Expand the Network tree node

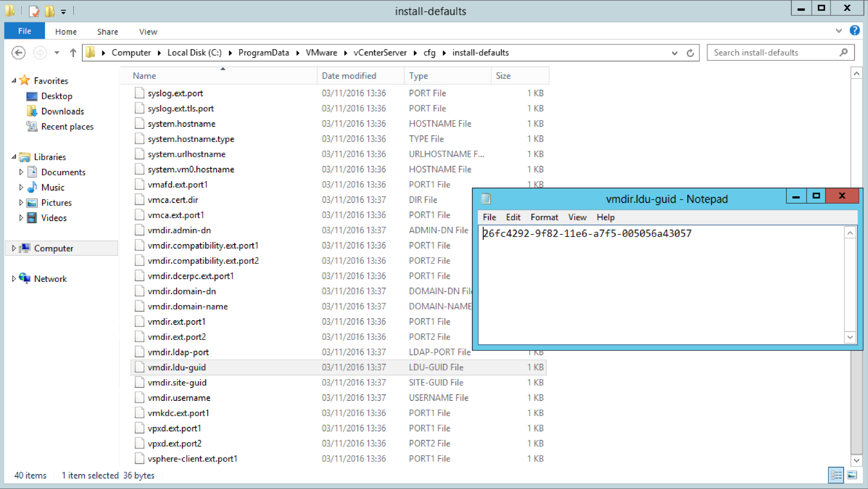click(x=13, y=278)
